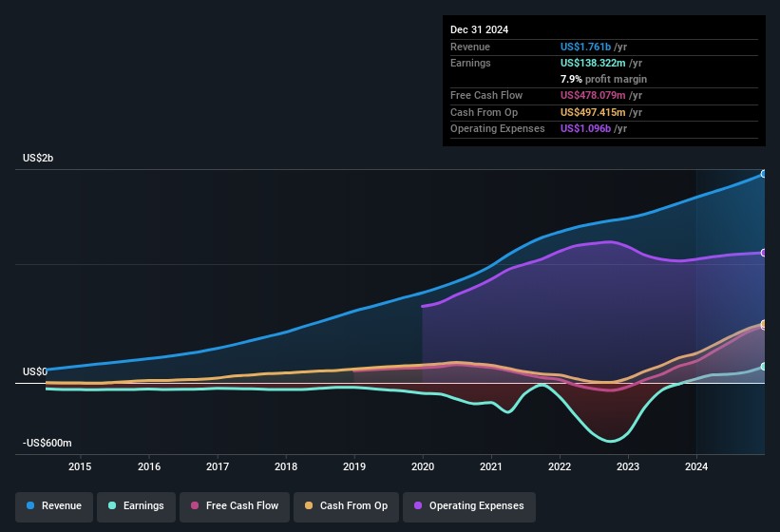Toggle the Revenue series in legend
Viewport: 780px width, 532px height.
tap(54, 506)
